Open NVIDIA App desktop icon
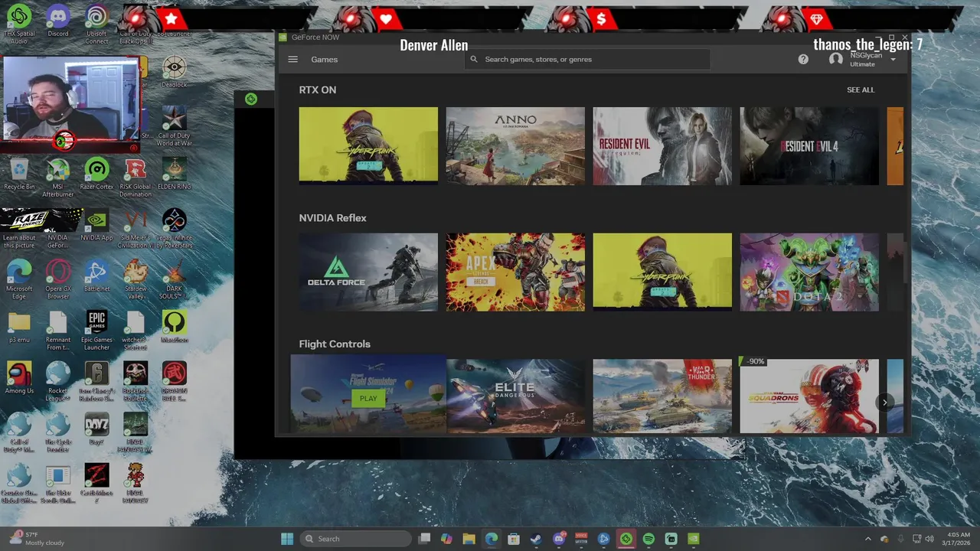 pos(96,225)
